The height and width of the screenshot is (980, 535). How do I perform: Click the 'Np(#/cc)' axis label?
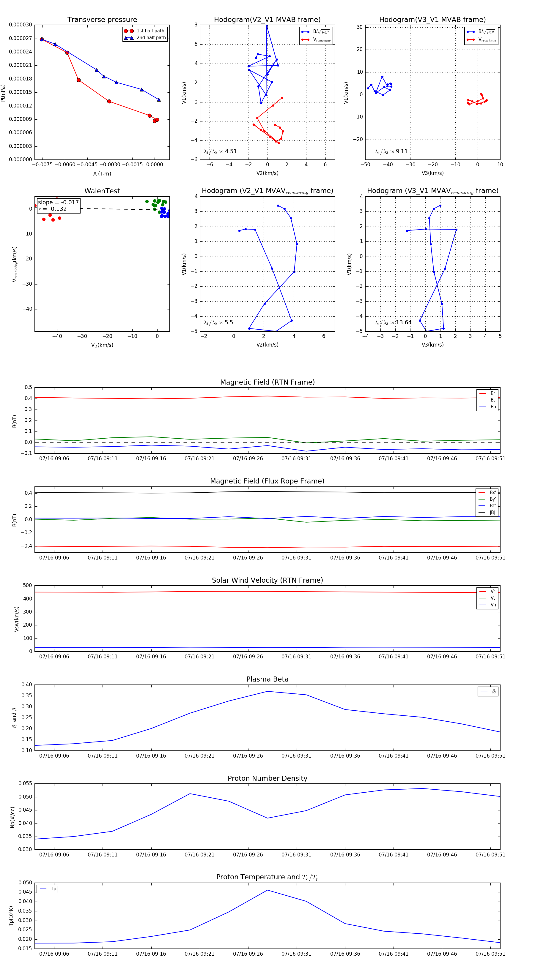click(x=12, y=817)
